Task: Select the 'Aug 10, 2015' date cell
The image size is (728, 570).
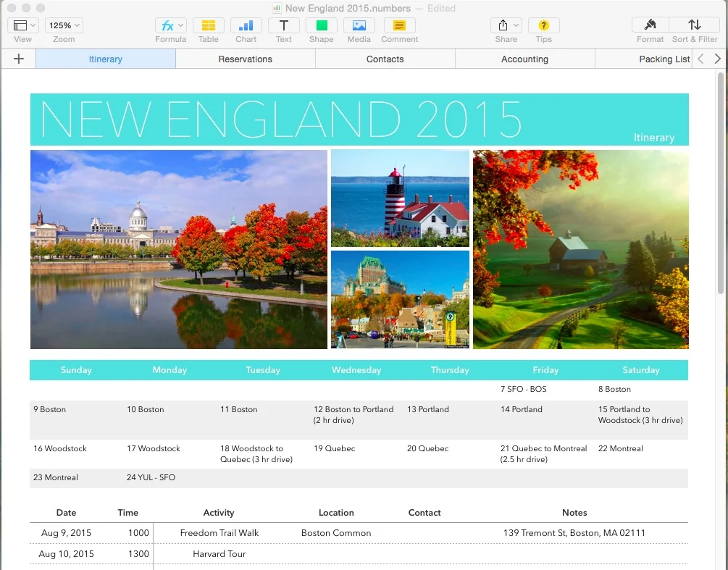Action: point(67,554)
